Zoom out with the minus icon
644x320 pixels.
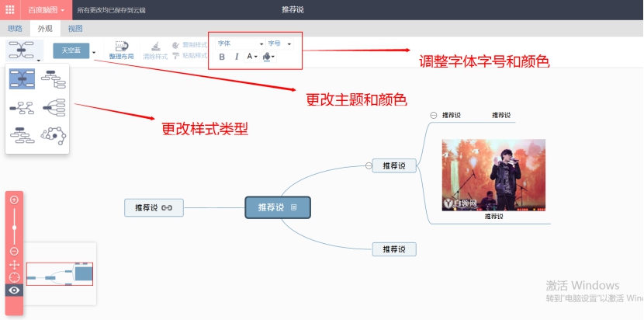14,252
